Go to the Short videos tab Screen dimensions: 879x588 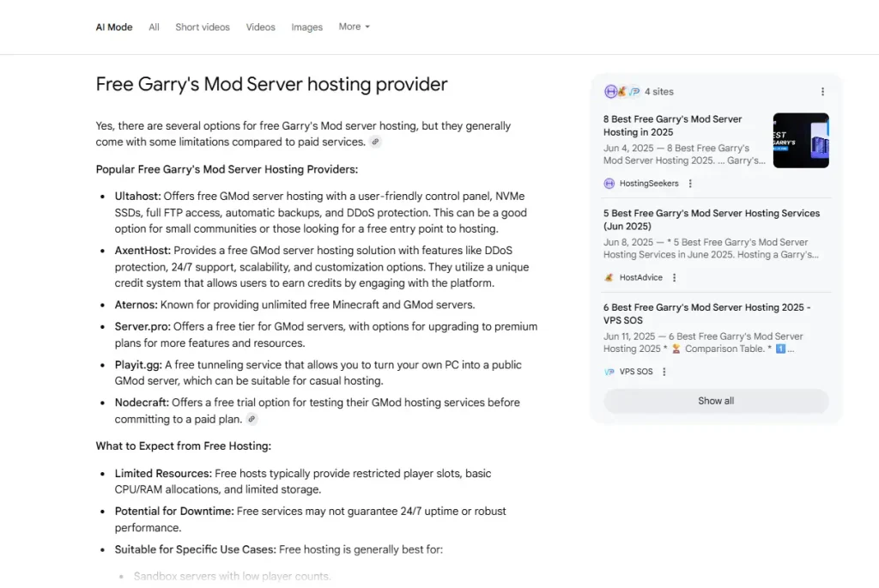(203, 27)
